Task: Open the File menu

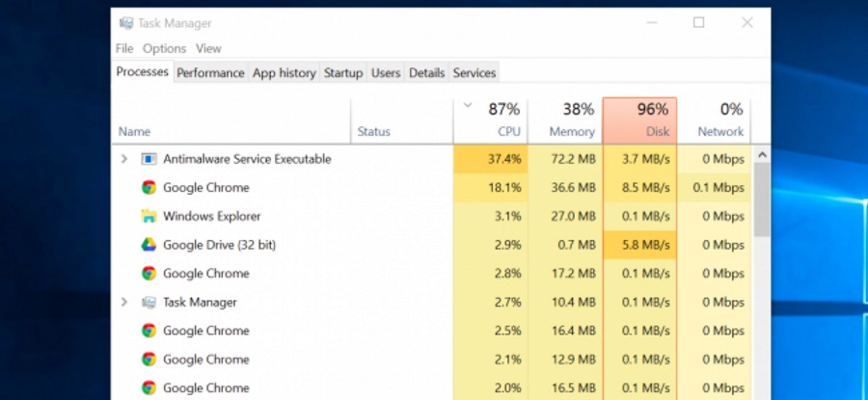Action: click(124, 48)
